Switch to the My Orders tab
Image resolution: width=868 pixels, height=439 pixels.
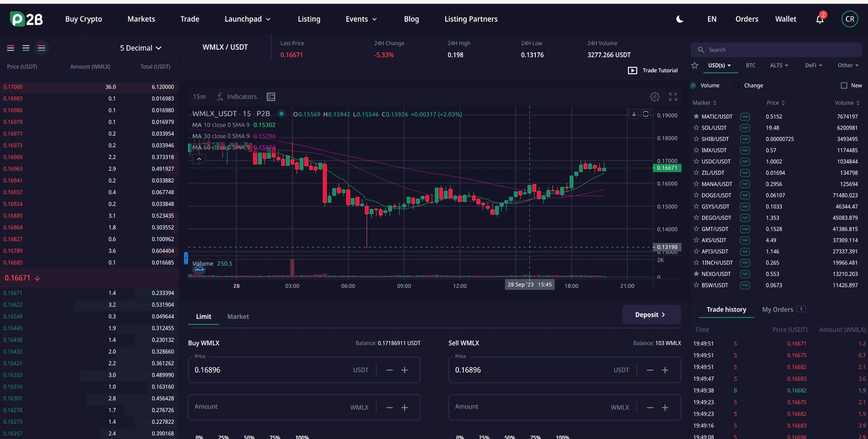pyautogui.click(x=784, y=309)
